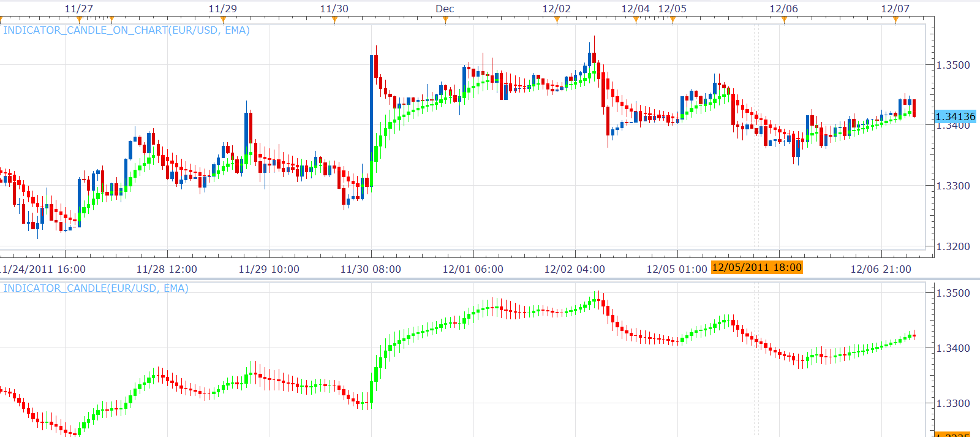
Task: Click the orange day marker under 12/02
Action: coord(557,20)
